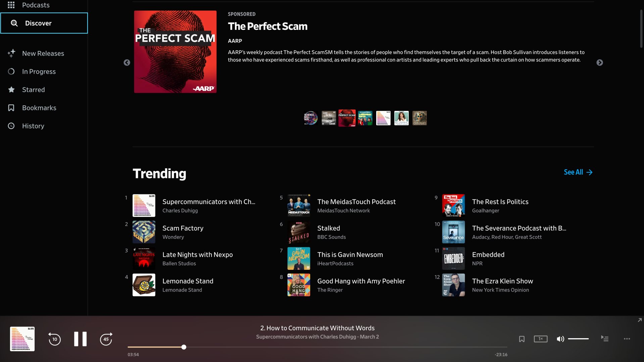
Task: Show next featured podcast in carousel
Action: [600, 63]
